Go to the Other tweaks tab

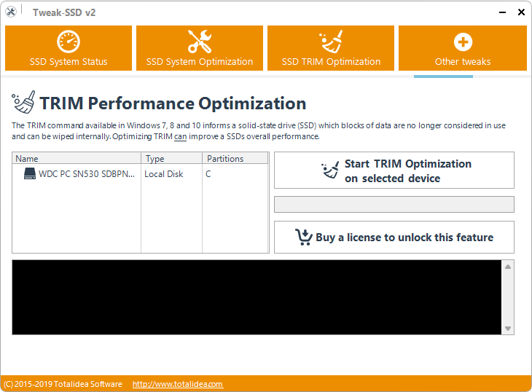[x=463, y=48]
